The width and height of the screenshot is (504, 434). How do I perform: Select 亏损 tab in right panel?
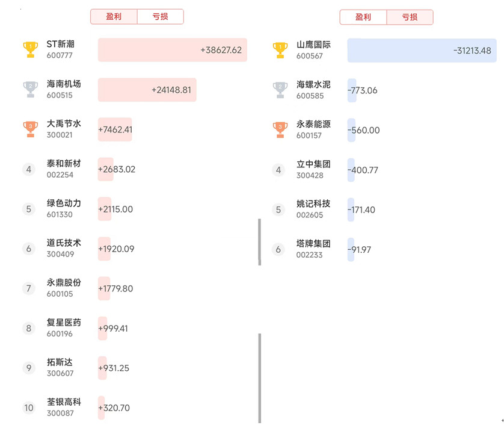pyautogui.click(x=410, y=17)
